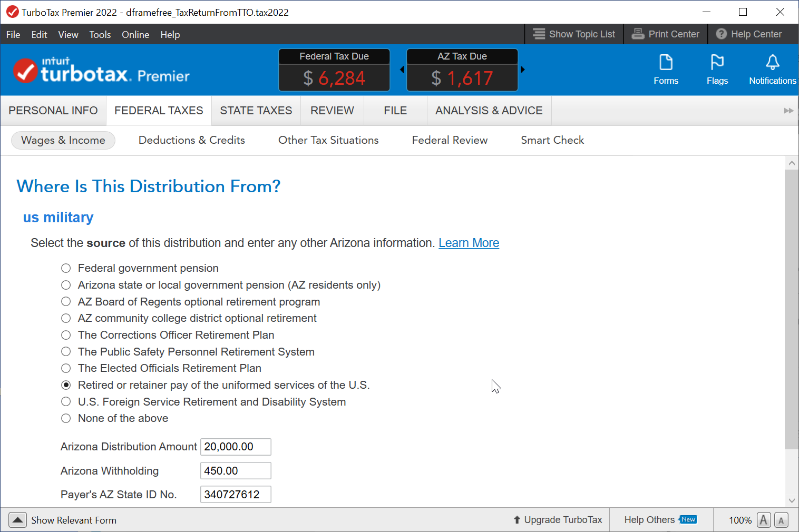Click the vertical scrollbar thumb
The image size is (799, 532).
coord(792,310)
